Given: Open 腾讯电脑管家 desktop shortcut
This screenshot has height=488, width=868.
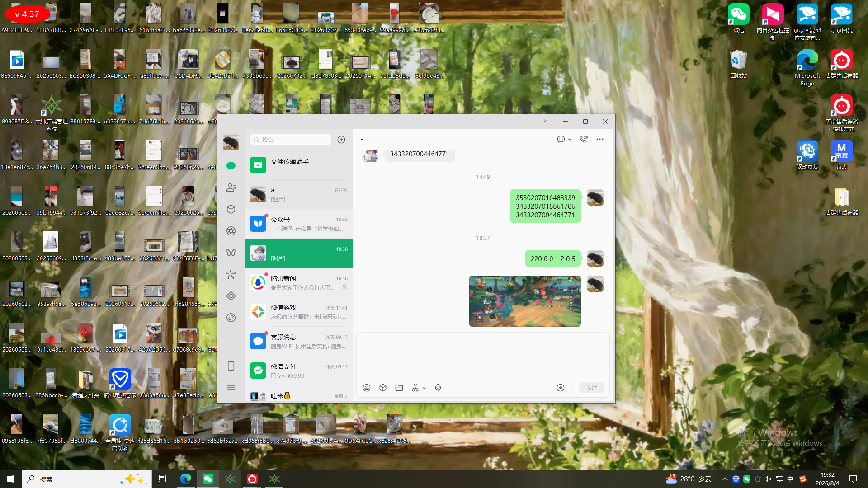Looking at the screenshot, I should point(120,384).
